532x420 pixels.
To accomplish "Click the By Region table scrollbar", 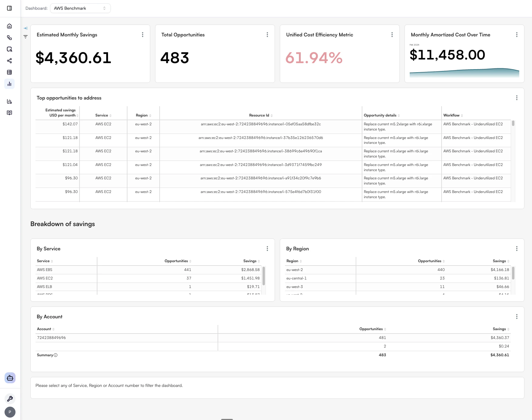I will (513, 273).
